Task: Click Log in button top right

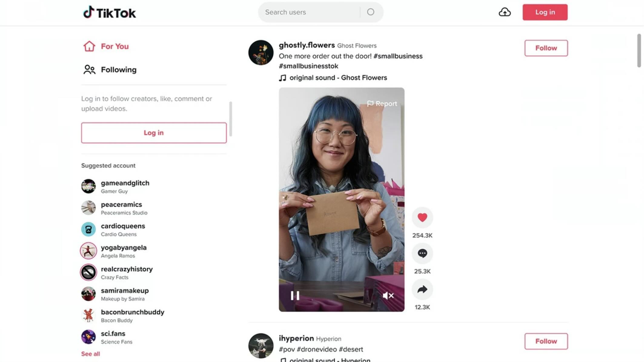Action: point(545,12)
